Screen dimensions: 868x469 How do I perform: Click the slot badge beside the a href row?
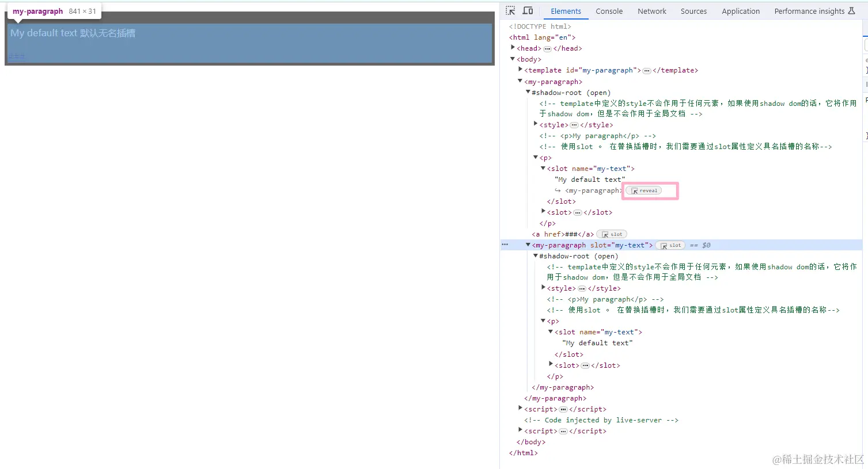click(612, 234)
